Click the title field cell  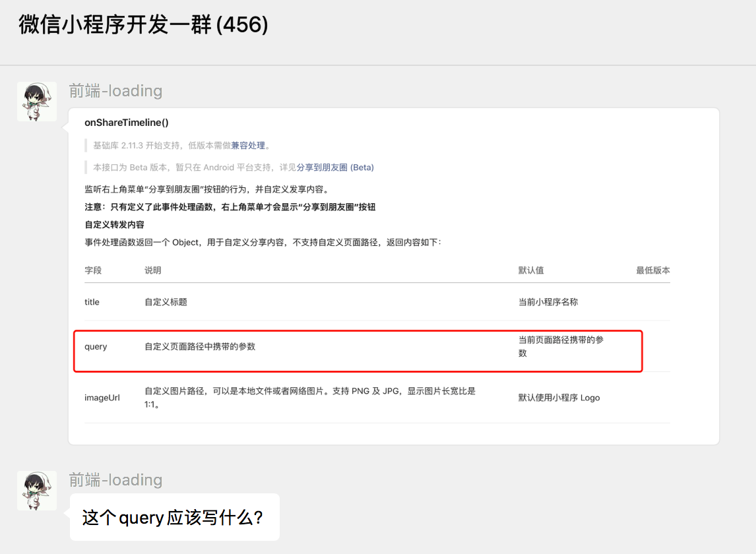92,302
